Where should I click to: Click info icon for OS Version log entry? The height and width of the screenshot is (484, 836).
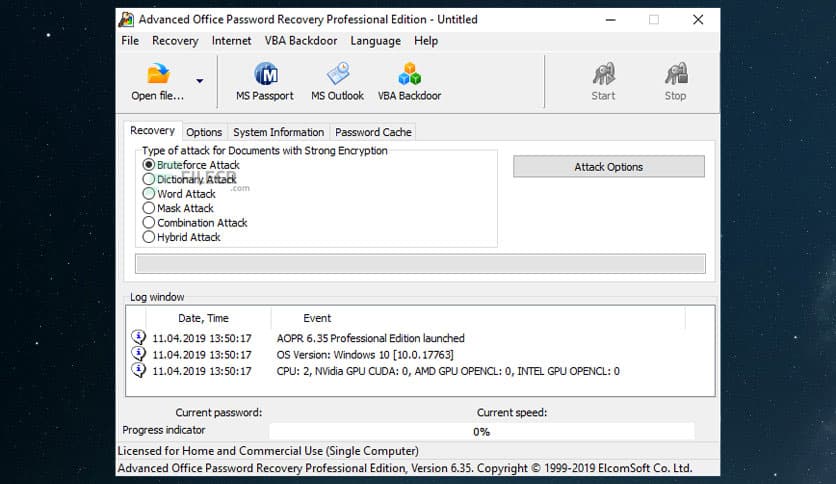(139, 354)
